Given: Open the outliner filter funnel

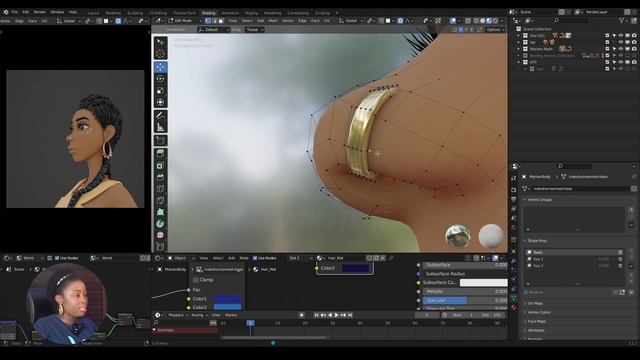Looking at the screenshot, I should [x=622, y=20].
